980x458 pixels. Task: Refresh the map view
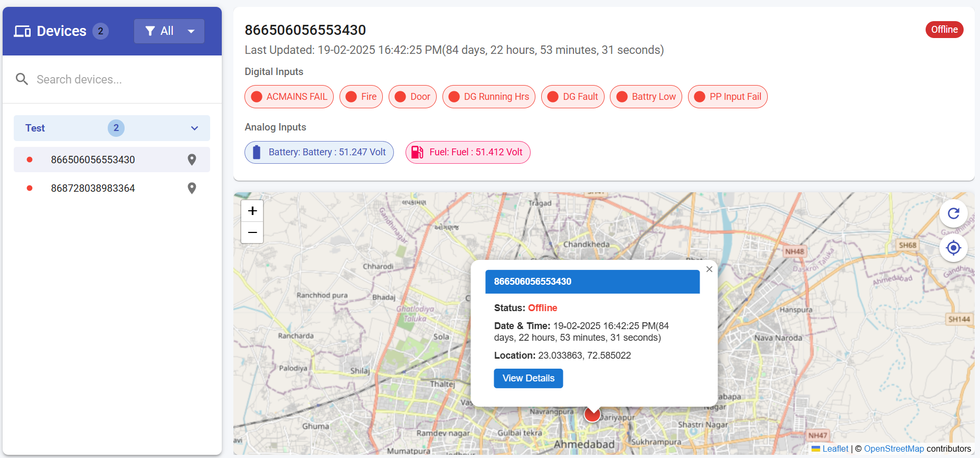pyautogui.click(x=953, y=213)
